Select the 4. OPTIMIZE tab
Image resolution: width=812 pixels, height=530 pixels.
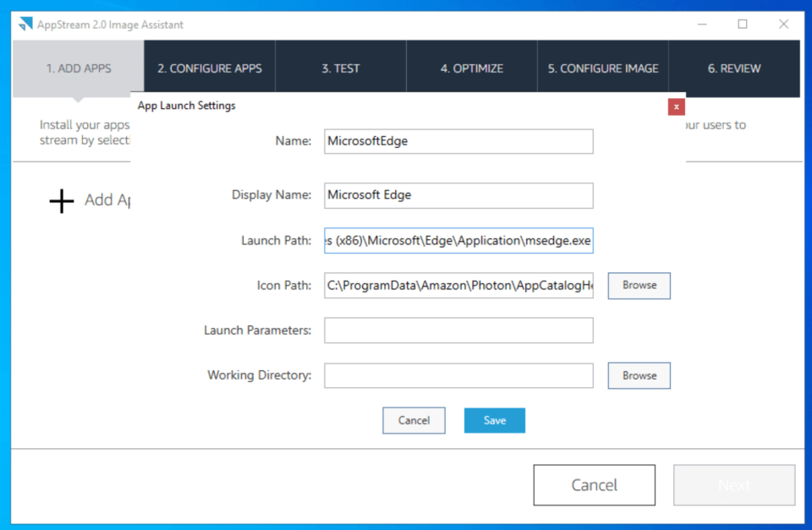click(x=471, y=68)
